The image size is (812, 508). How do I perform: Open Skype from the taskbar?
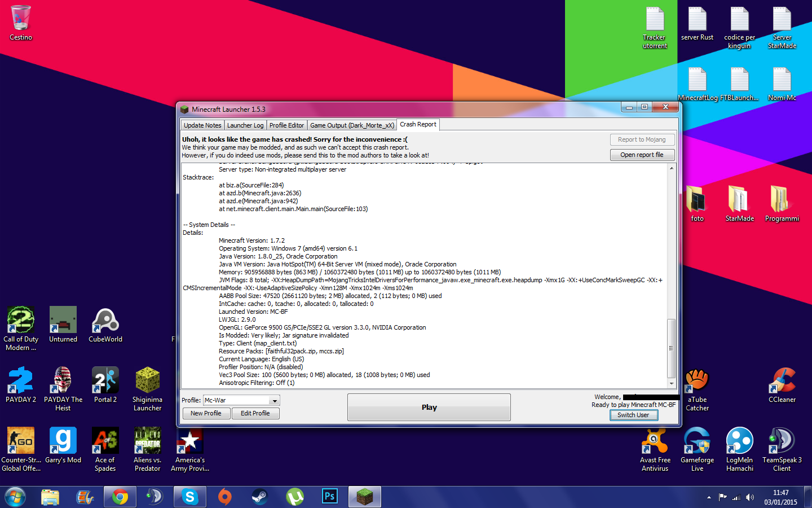189,497
